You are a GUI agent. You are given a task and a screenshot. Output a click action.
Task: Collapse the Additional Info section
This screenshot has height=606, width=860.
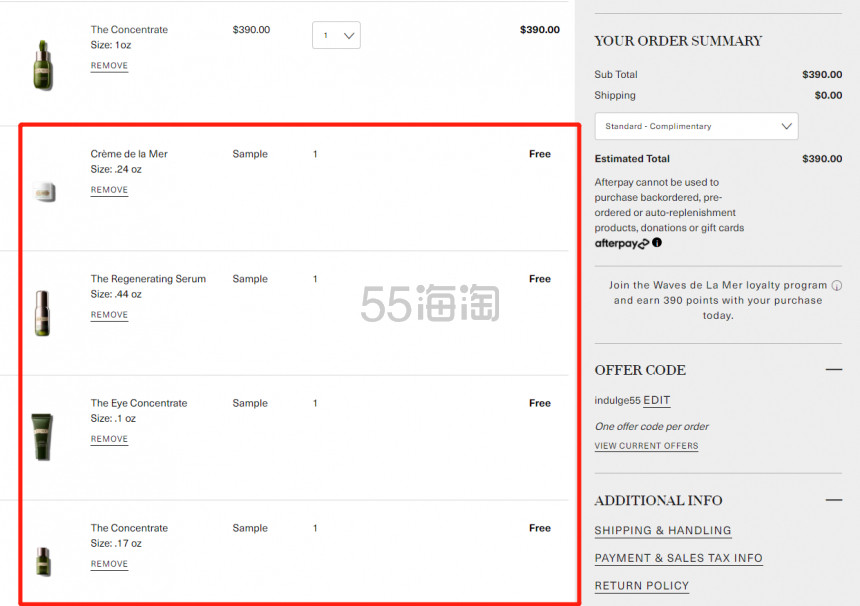(x=834, y=500)
